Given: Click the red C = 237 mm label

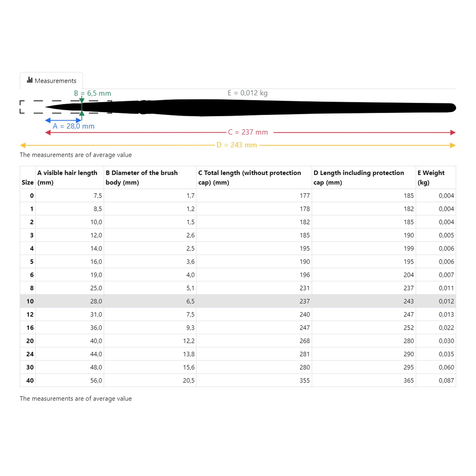Looking at the screenshot, I should [x=248, y=132].
